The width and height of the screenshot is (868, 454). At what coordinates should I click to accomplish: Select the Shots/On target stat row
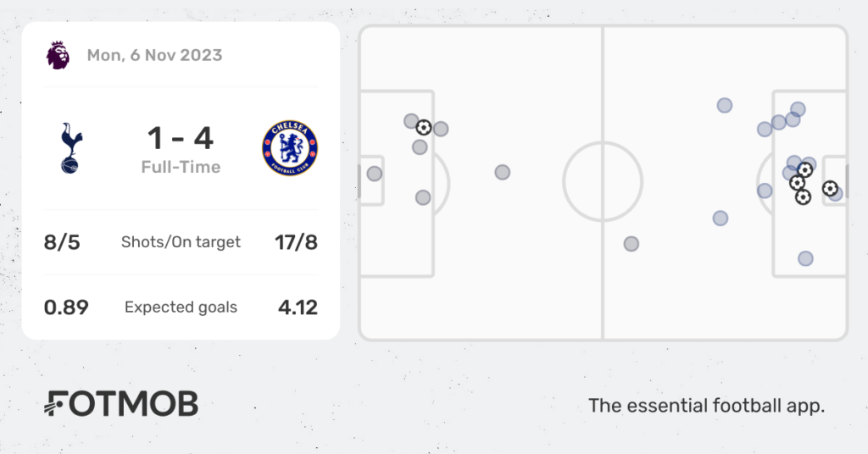(x=181, y=242)
